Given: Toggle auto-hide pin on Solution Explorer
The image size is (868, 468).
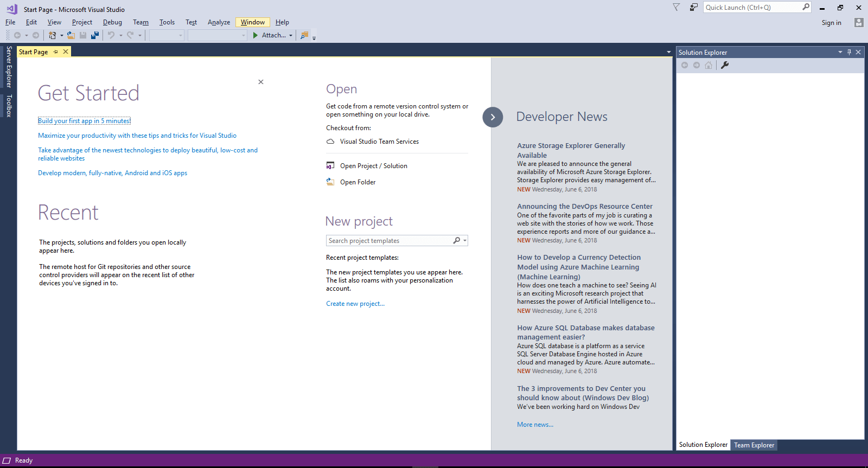Looking at the screenshot, I should click(x=849, y=52).
